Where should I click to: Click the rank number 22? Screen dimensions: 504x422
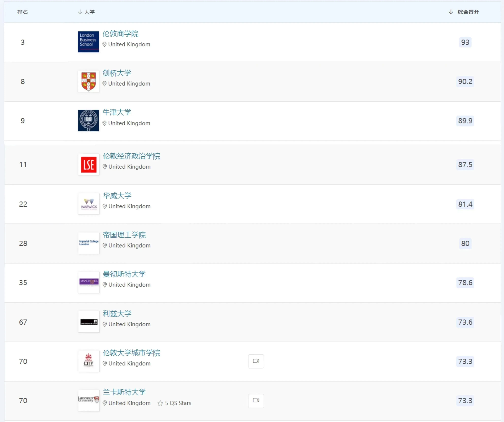click(23, 204)
